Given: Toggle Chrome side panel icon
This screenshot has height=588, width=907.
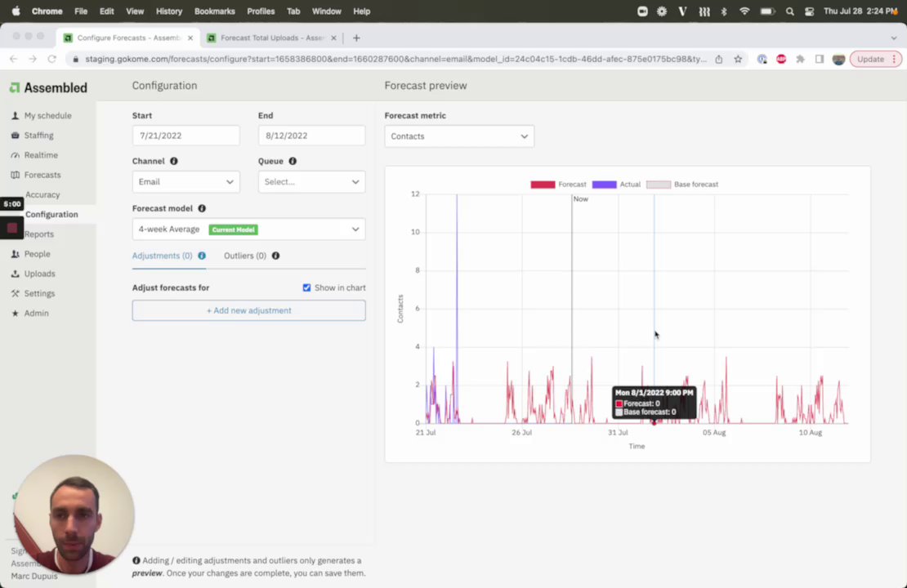Looking at the screenshot, I should pyautogui.click(x=820, y=59).
